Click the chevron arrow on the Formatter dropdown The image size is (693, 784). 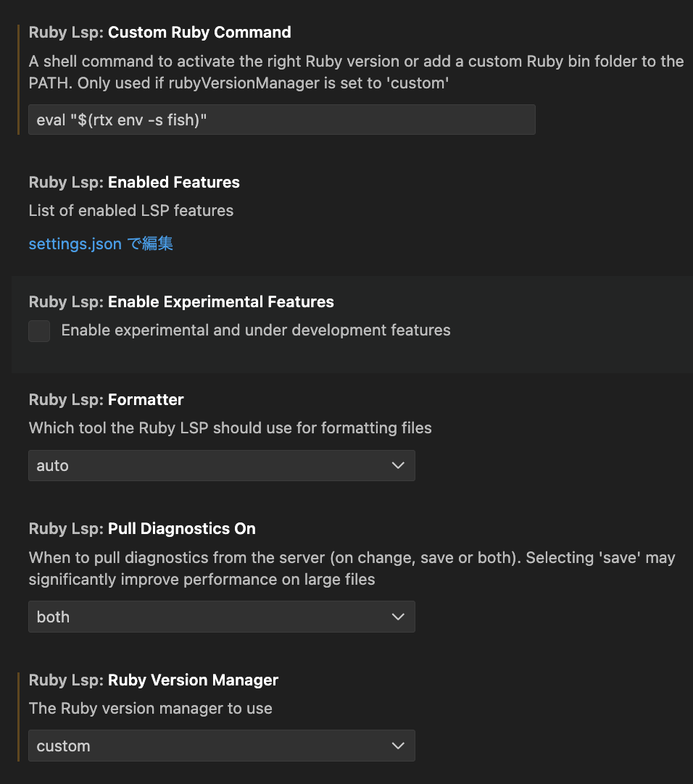tap(398, 465)
